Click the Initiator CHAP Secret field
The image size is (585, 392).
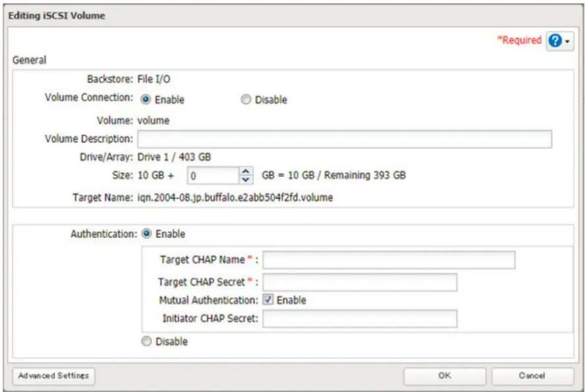[x=360, y=319]
